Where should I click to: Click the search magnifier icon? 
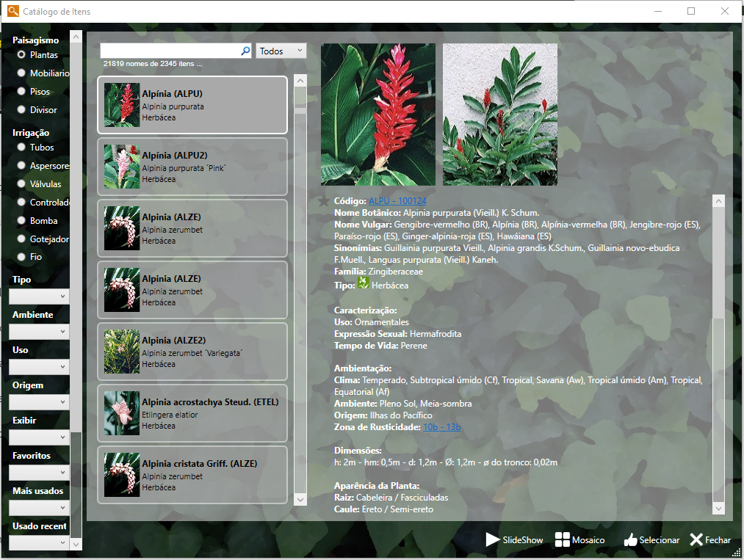pyautogui.click(x=245, y=51)
